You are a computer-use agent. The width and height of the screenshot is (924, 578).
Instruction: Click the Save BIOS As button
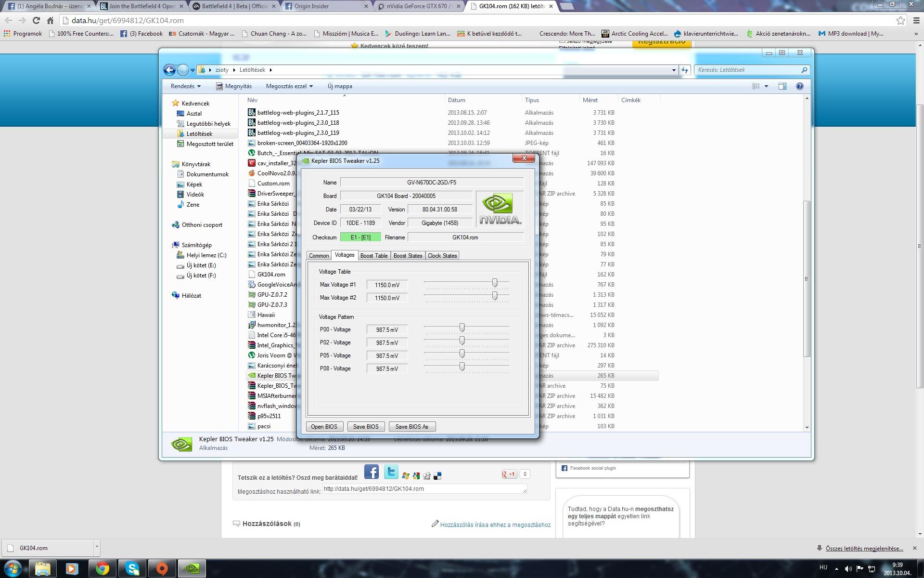point(411,427)
